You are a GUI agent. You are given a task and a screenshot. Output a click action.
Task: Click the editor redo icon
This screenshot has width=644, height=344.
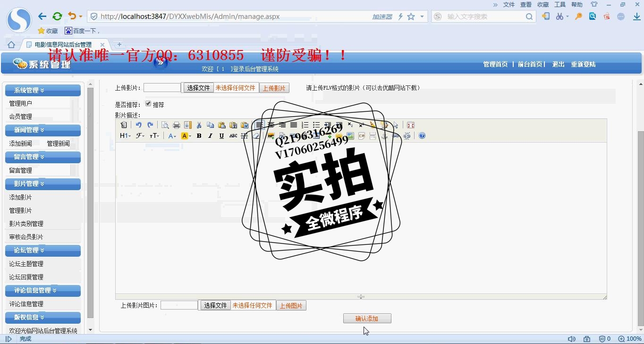click(x=150, y=125)
